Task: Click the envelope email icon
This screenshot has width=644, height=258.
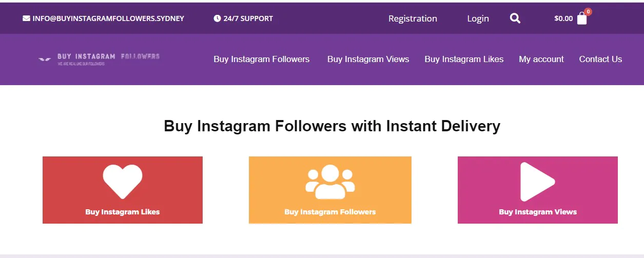Action: coord(26,18)
